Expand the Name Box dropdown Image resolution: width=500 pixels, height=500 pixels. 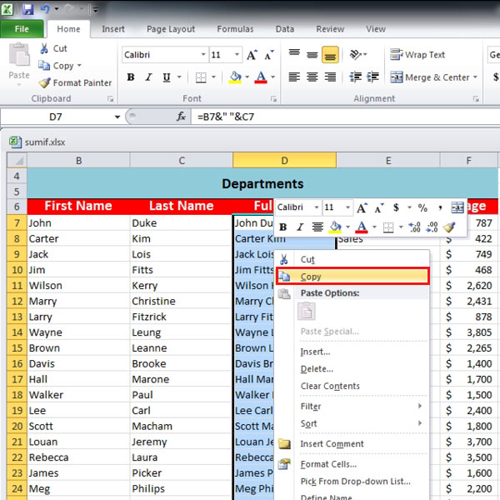[117, 117]
